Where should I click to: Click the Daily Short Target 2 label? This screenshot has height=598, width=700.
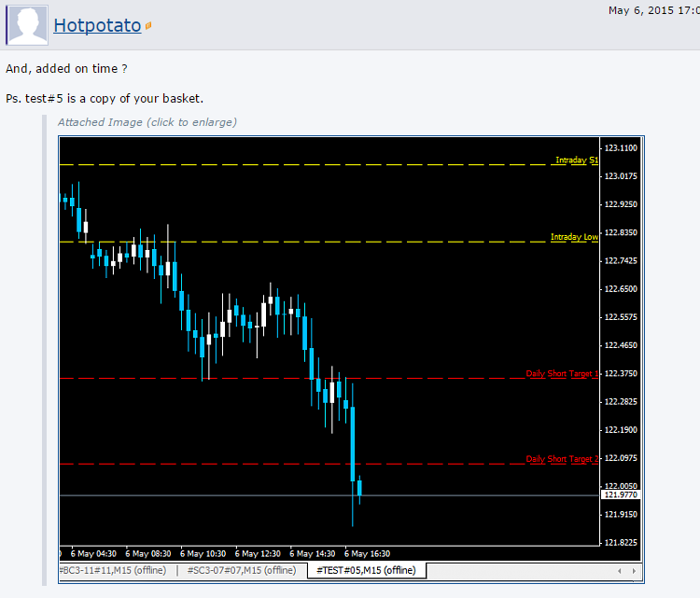pyautogui.click(x=562, y=458)
